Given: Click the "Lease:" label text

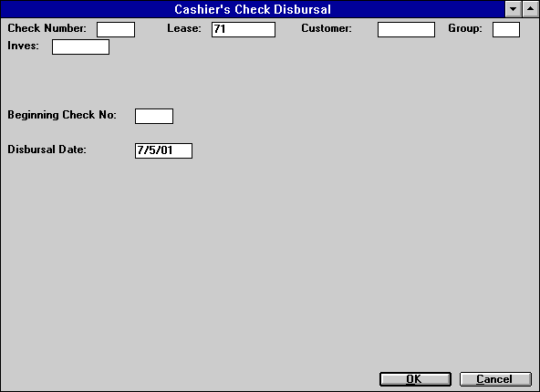Looking at the screenshot, I should point(184,28).
